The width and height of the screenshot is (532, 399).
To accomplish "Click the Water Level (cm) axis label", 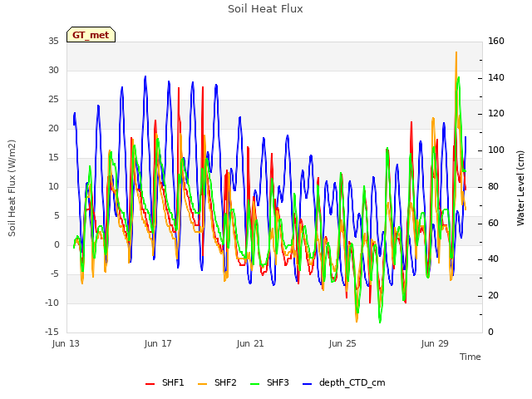I will [520, 188].
